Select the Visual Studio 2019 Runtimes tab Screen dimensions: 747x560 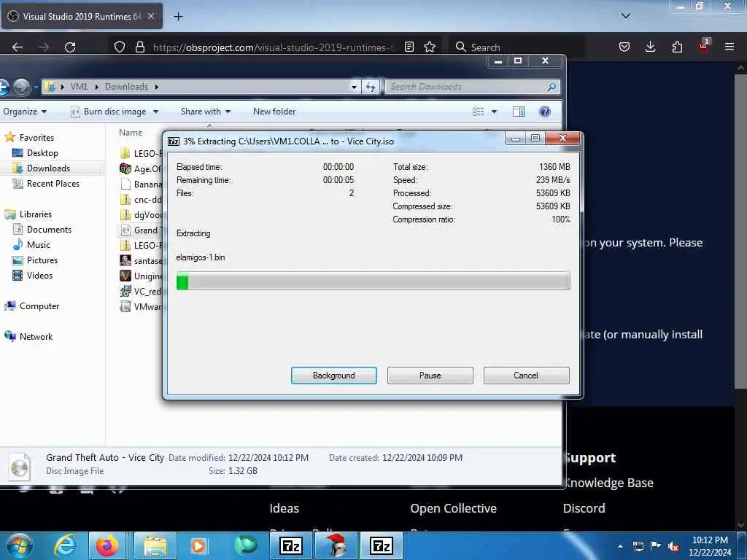coord(82,16)
